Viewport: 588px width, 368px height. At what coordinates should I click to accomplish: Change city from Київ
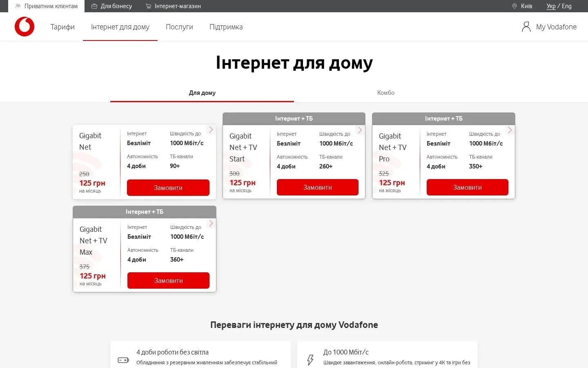[x=522, y=6]
